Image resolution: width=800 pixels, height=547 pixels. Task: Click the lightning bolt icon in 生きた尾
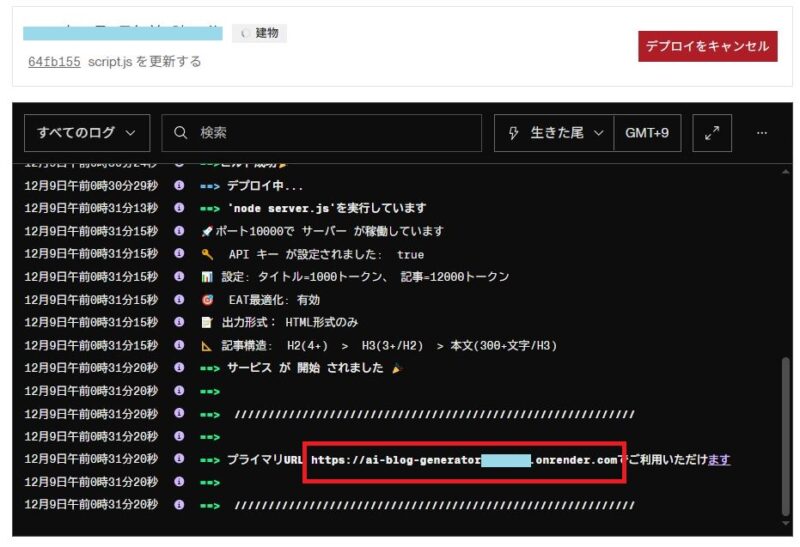click(514, 133)
